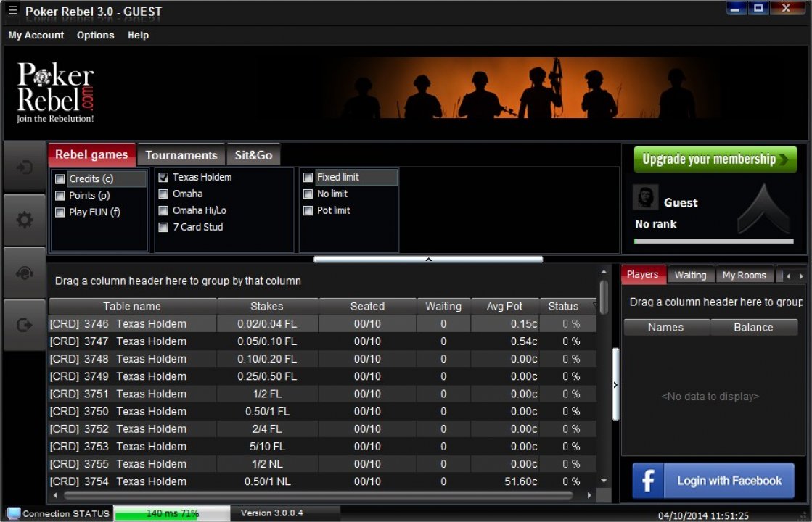Image resolution: width=812 pixels, height=522 pixels.
Task: Click table list scroll up arrow
Action: coord(604,272)
